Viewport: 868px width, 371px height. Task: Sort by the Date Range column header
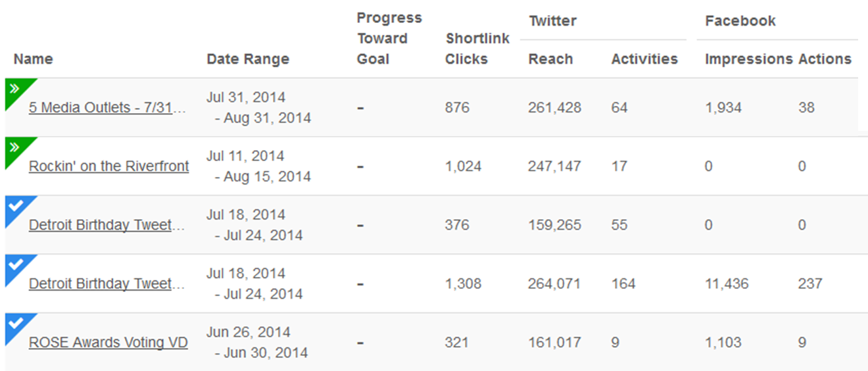click(x=248, y=59)
